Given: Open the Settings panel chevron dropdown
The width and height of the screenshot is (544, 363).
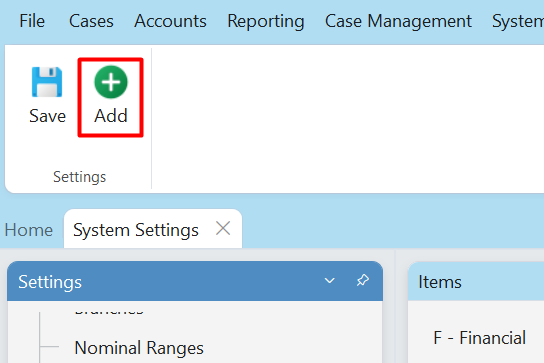Looking at the screenshot, I should 330,280.
